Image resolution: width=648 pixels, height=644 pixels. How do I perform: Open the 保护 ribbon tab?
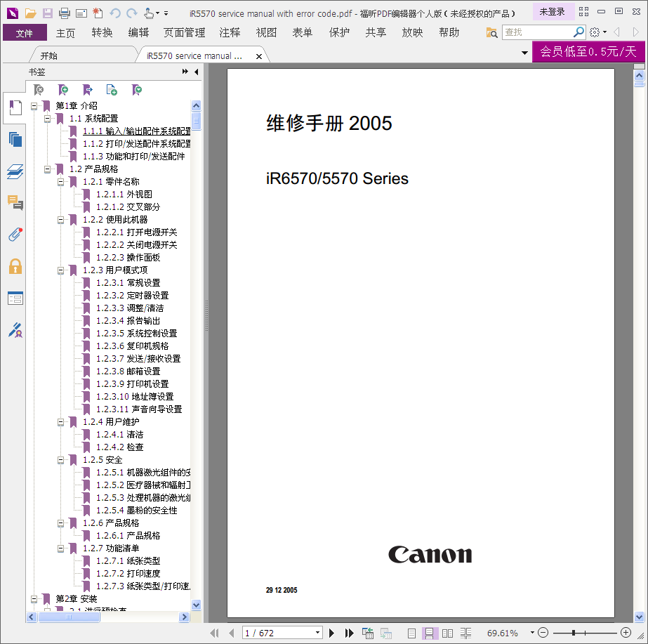(339, 32)
